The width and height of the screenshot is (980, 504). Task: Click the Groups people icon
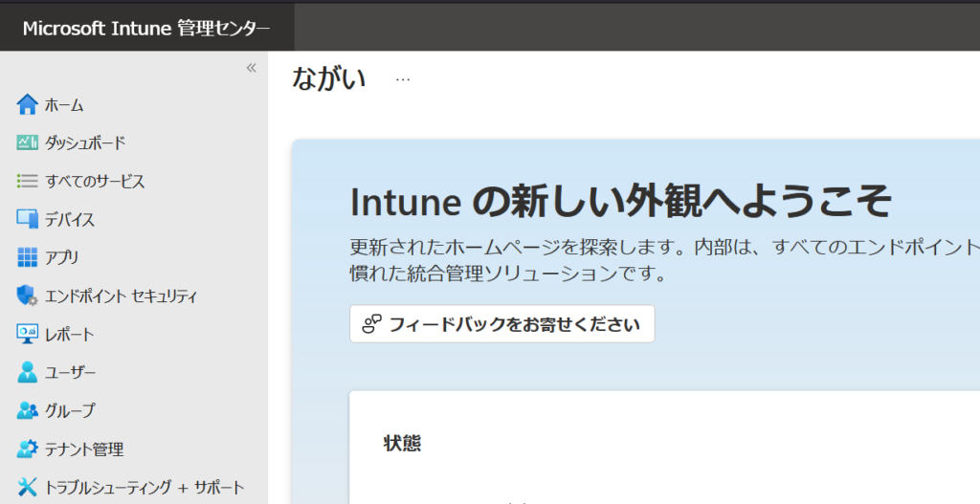(x=27, y=410)
